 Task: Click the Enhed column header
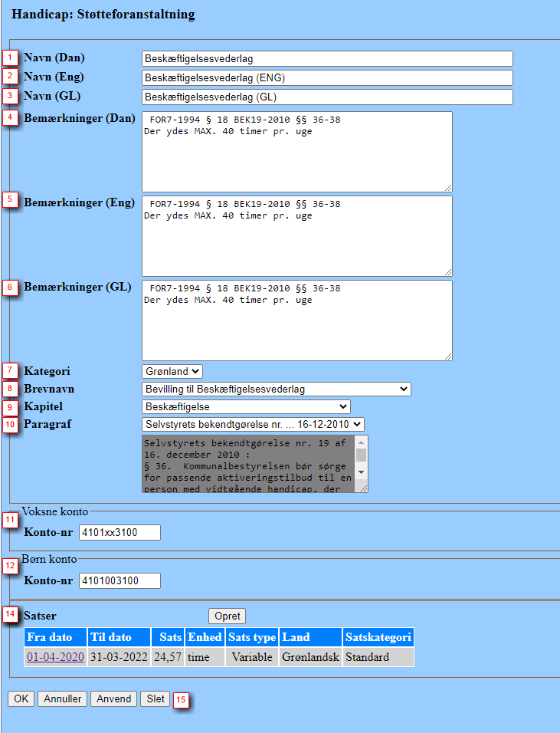pyautogui.click(x=205, y=638)
